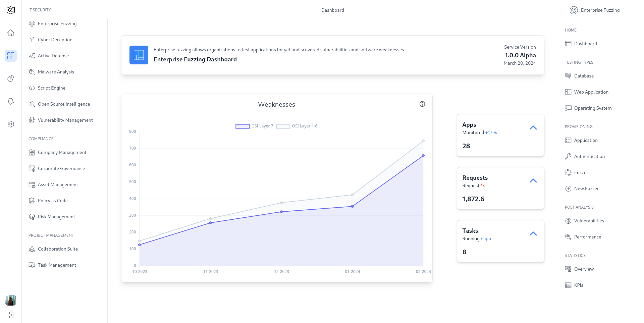The height and width of the screenshot is (323, 644).
Task: Collapse the Tasks card chevron
Action: (x=533, y=234)
